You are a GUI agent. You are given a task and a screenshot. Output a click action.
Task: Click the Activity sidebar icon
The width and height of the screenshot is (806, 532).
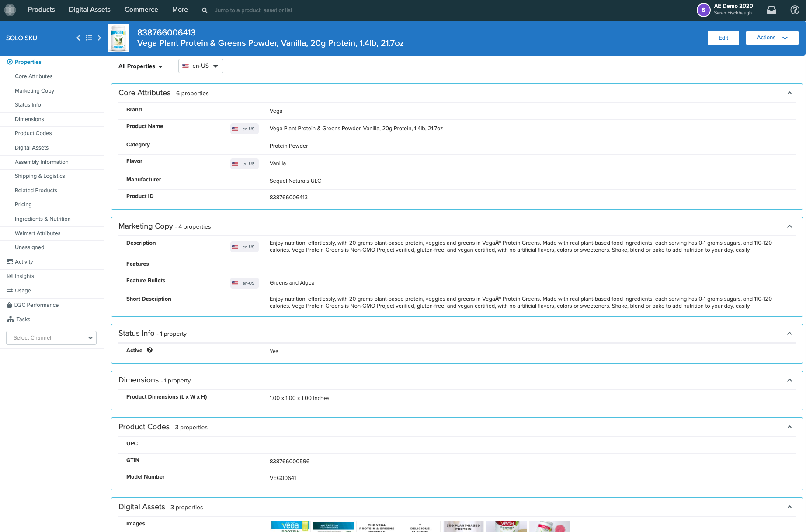point(10,262)
